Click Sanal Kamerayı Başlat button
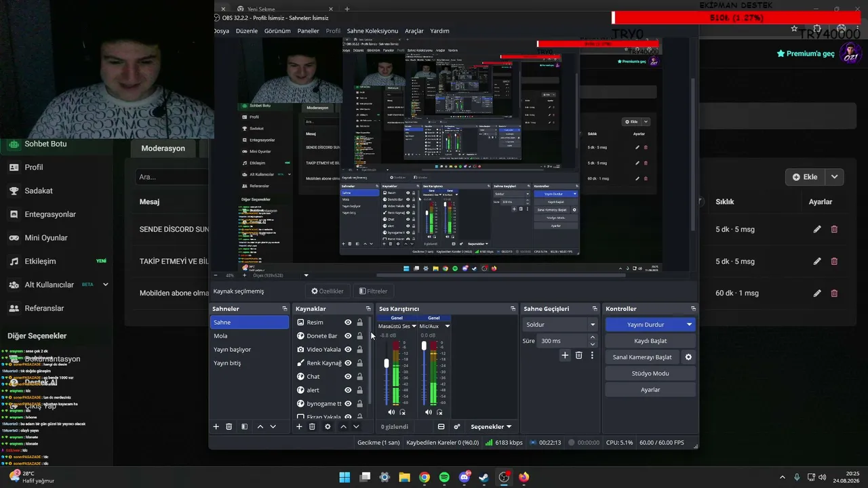The image size is (868, 488). click(642, 357)
